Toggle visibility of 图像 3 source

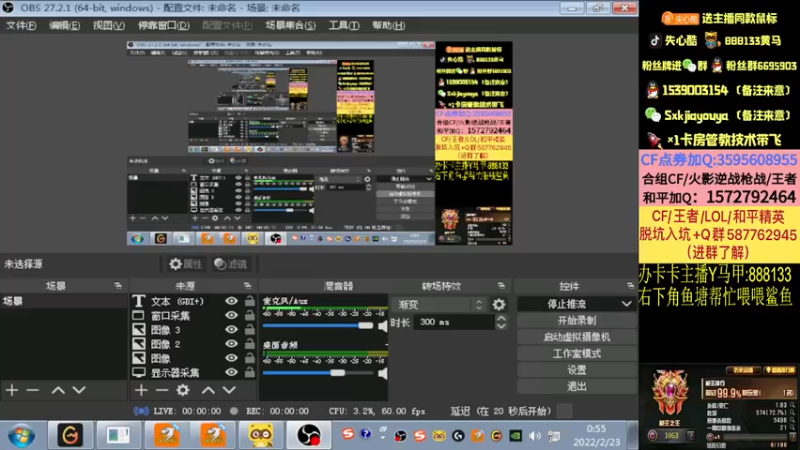click(231, 330)
